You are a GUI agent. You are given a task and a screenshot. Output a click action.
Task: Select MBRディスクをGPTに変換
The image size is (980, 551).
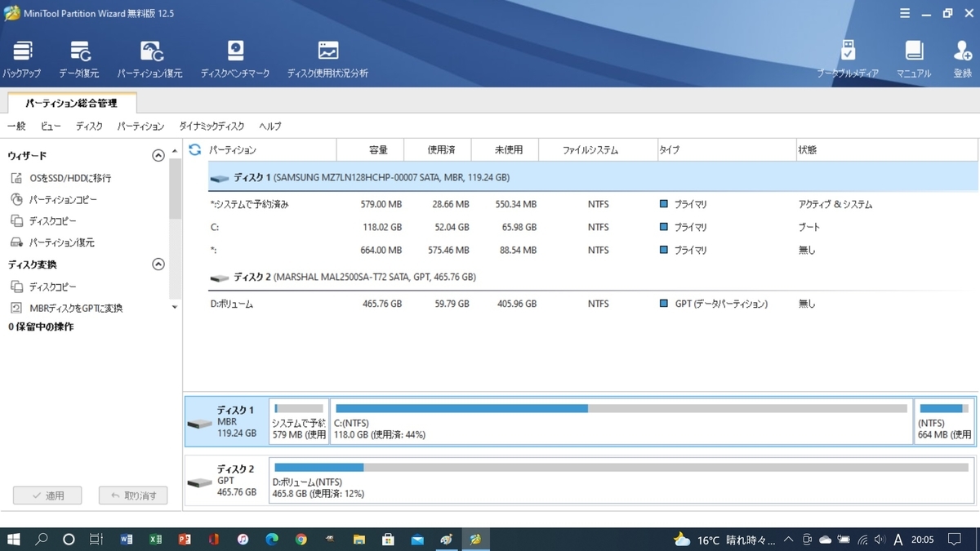(x=65, y=308)
